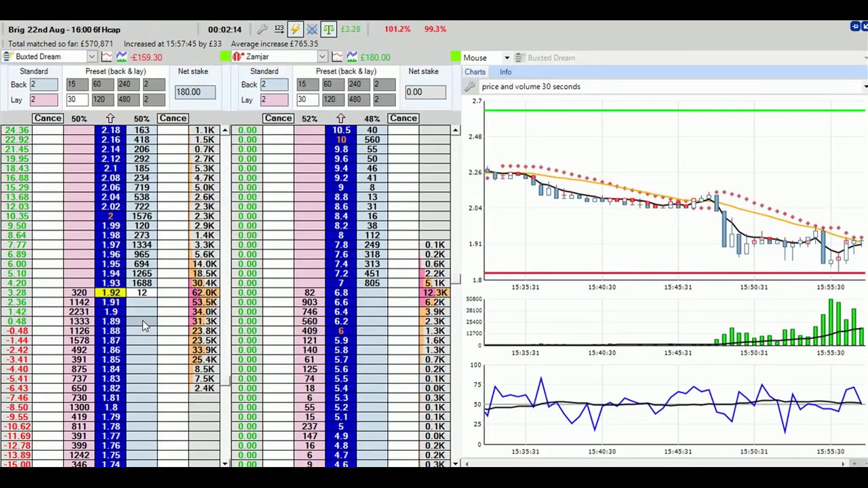This screenshot has width=868, height=488.
Task: Click Buxted Dream Standard Lay stake field
Action: click(x=43, y=100)
